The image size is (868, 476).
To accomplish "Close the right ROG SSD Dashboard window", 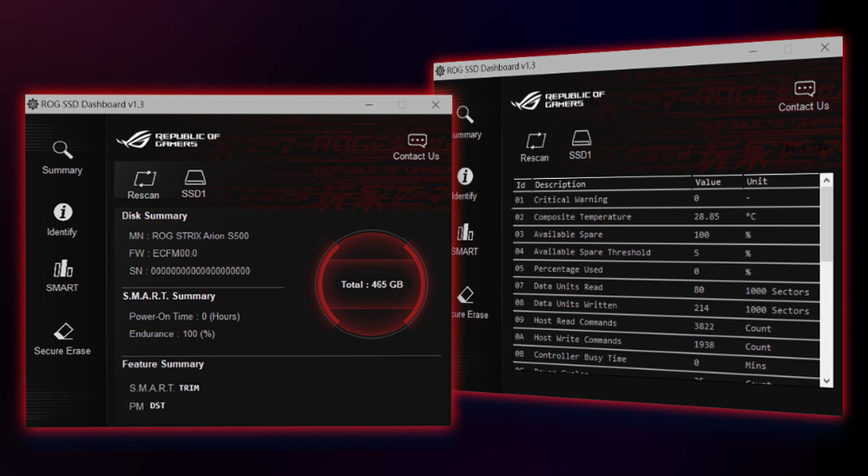I will pos(825,47).
